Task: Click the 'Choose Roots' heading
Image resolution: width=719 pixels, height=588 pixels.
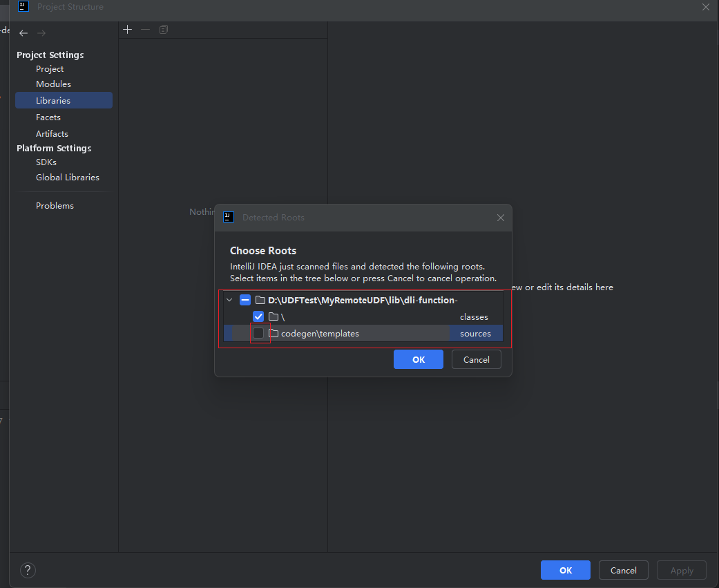Action: coord(263,251)
